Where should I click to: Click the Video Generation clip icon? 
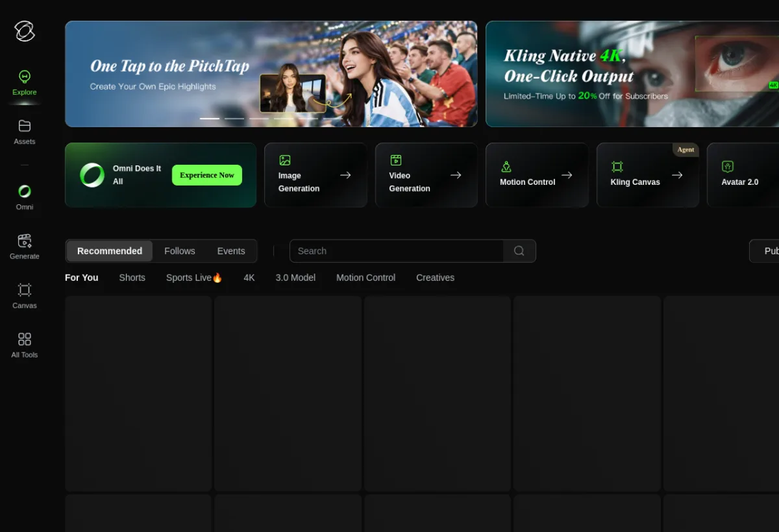pyautogui.click(x=395, y=160)
